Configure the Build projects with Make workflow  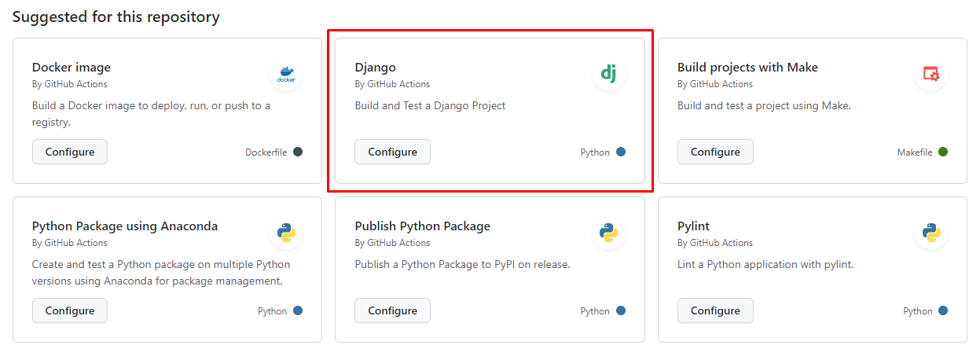[x=715, y=152]
